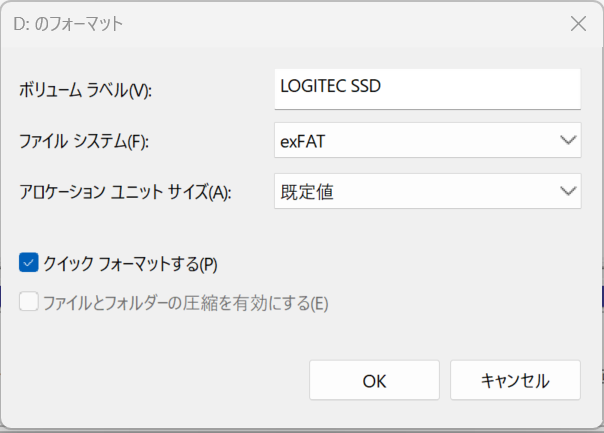604x433 pixels.
Task: Click the ファイル システム(F) label
Action: pos(83,142)
